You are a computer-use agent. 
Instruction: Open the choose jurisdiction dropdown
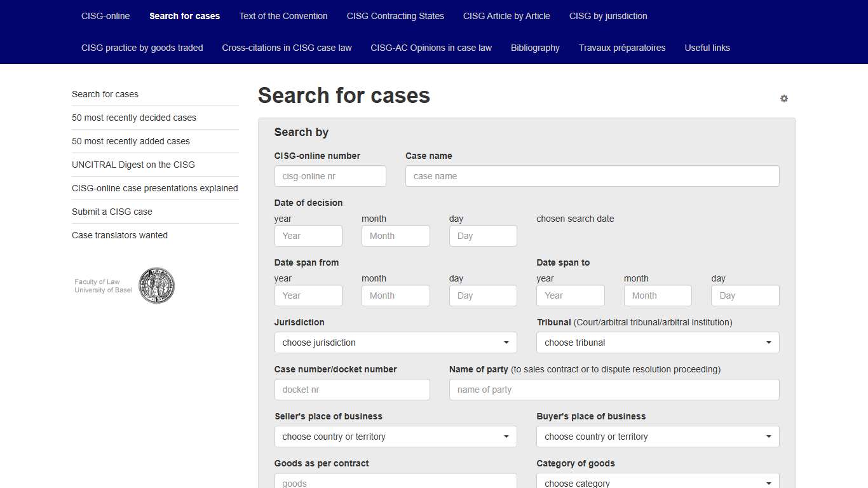(x=395, y=342)
